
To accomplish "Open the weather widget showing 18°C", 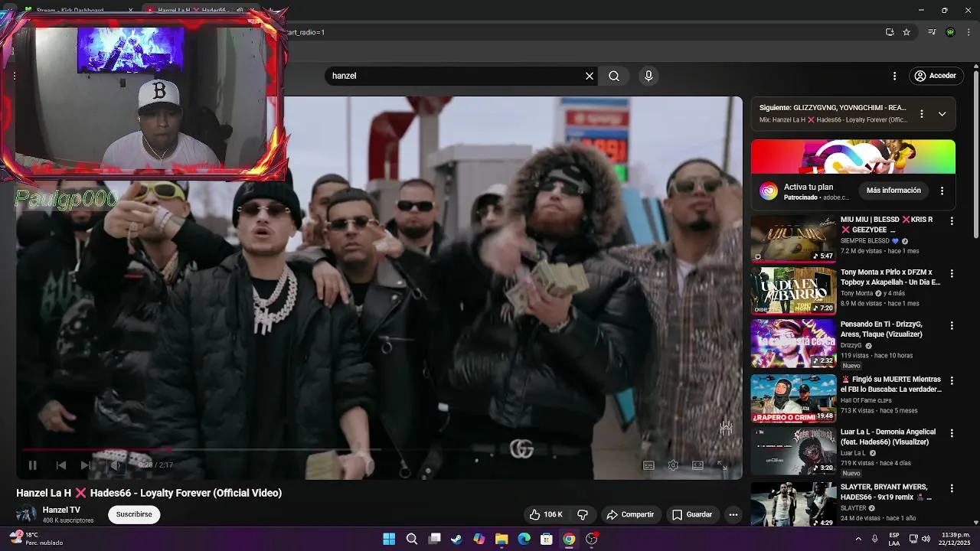I will point(37,539).
